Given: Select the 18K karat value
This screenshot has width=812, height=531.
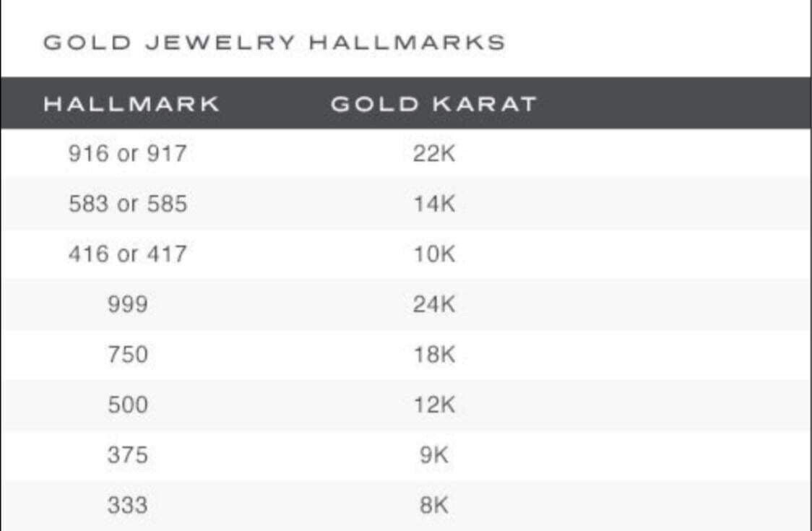Looking at the screenshot, I should click(433, 355).
